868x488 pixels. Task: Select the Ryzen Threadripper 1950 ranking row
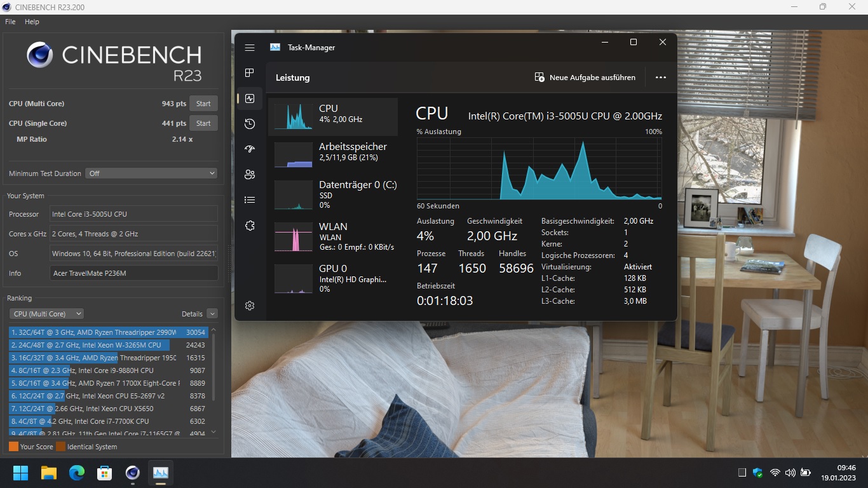109,358
